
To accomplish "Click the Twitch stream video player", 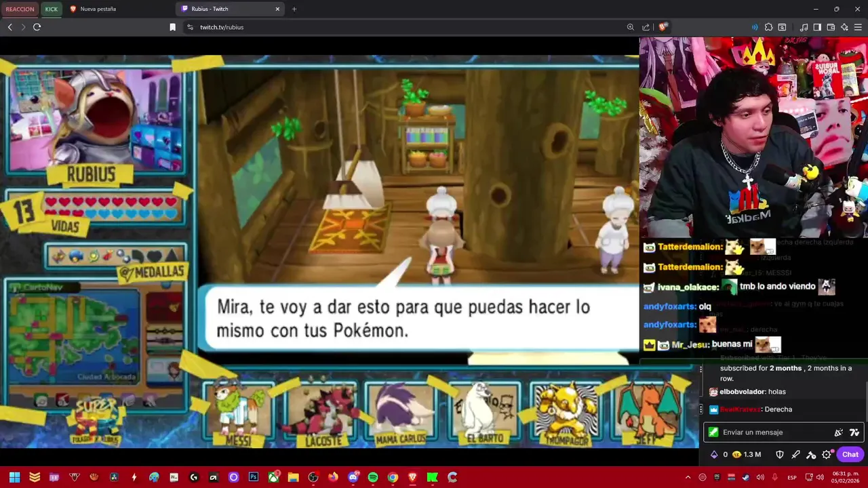I will pos(349,251).
